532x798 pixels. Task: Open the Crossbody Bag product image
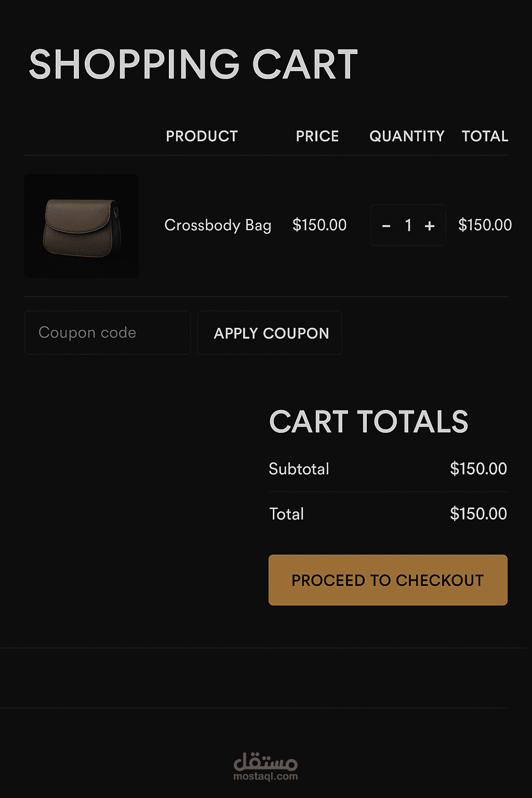click(x=82, y=225)
